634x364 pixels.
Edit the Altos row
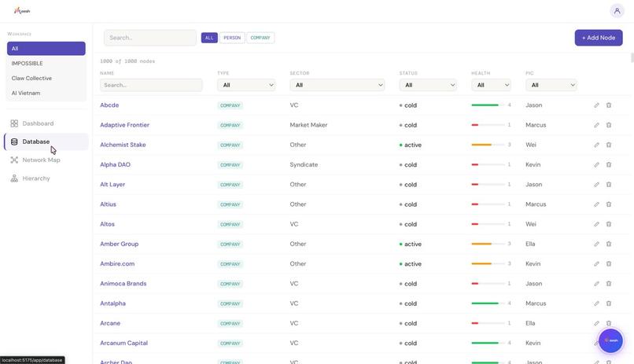(x=596, y=224)
